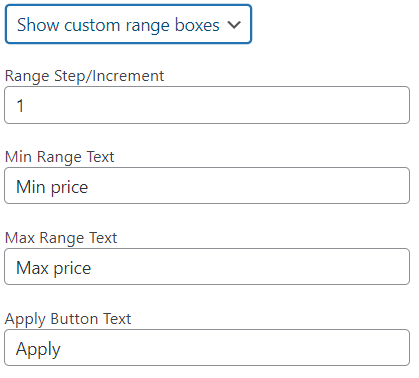The width and height of the screenshot is (419, 378).
Task: Click the "Show custom range boxes" option text
Action: [x=118, y=25]
